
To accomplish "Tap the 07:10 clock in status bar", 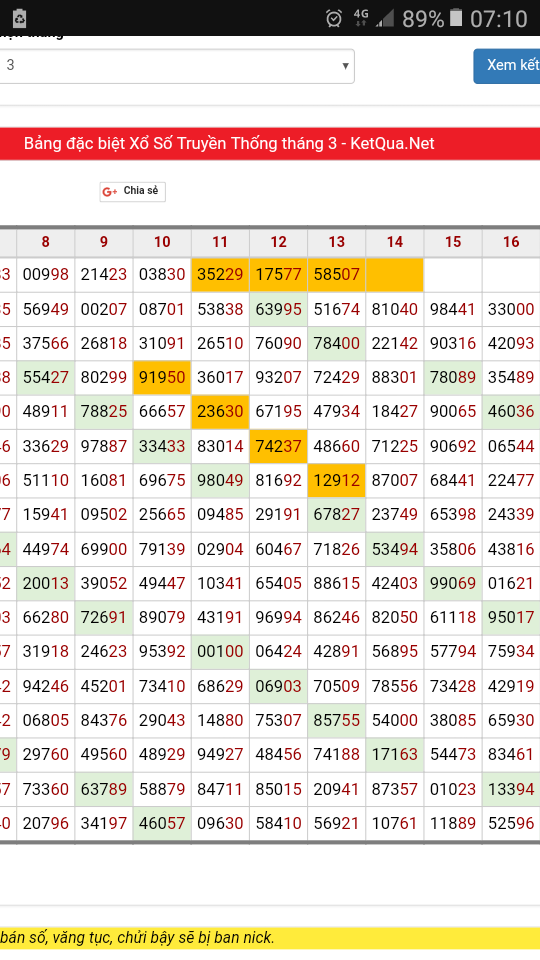I will pos(499,19).
